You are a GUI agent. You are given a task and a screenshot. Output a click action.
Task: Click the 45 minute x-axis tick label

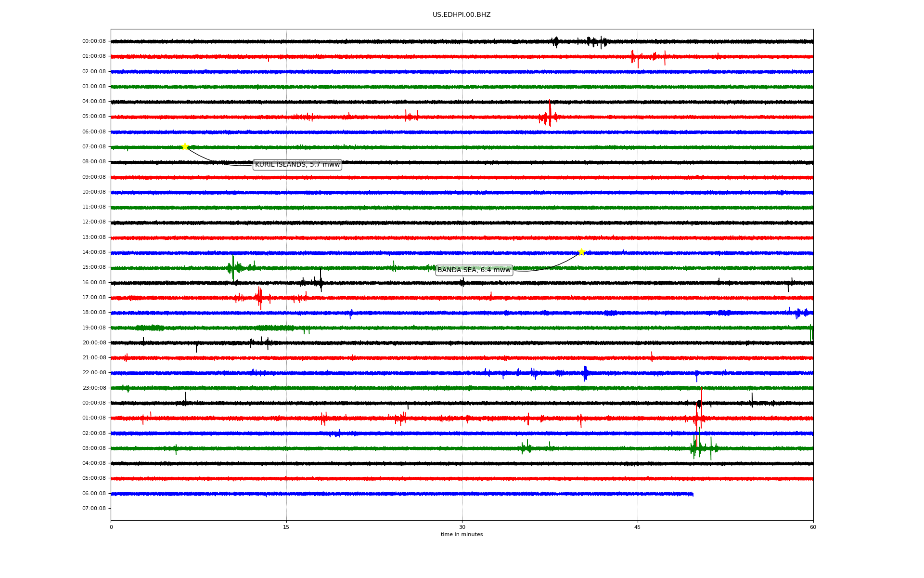click(637, 527)
